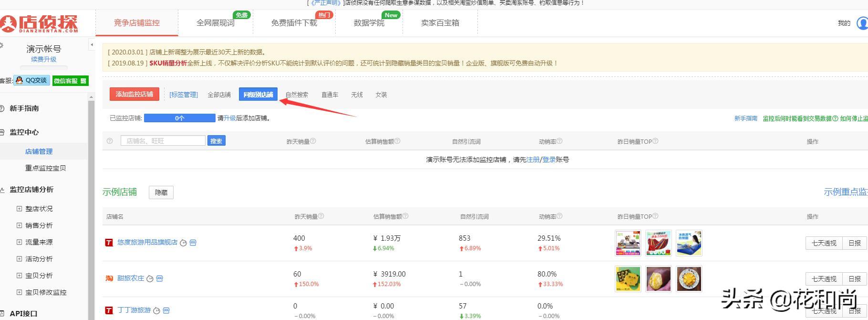The image size is (868, 320).
Task: Click the shop icon after 甜旅农庄
Action: click(x=160, y=278)
